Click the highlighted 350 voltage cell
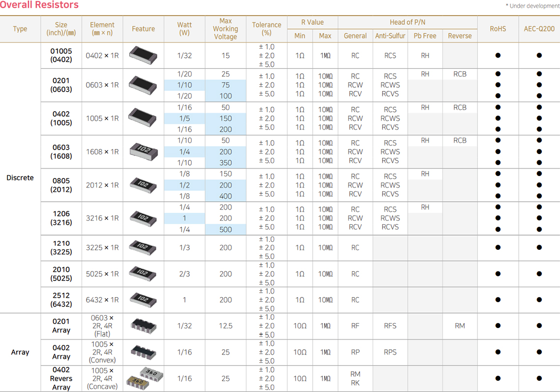560x392 pixels. point(225,163)
